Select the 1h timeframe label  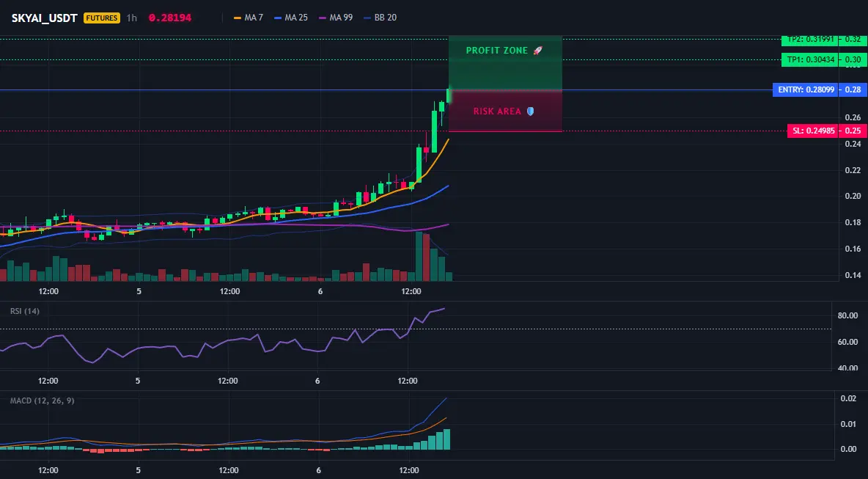132,18
